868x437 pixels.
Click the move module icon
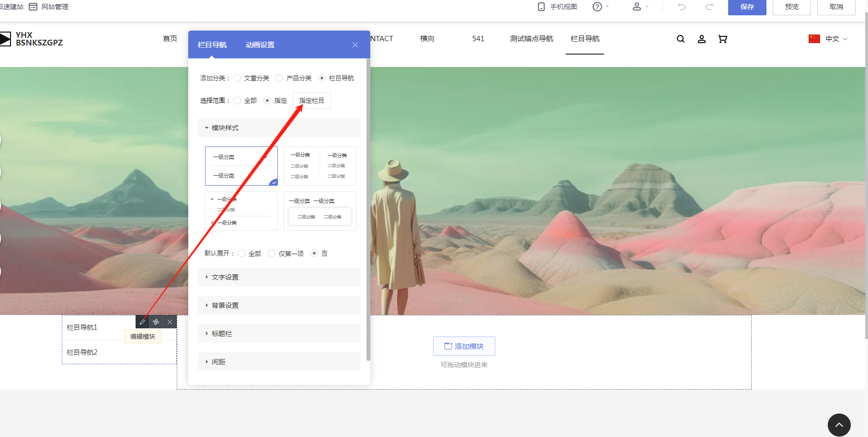tap(156, 322)
